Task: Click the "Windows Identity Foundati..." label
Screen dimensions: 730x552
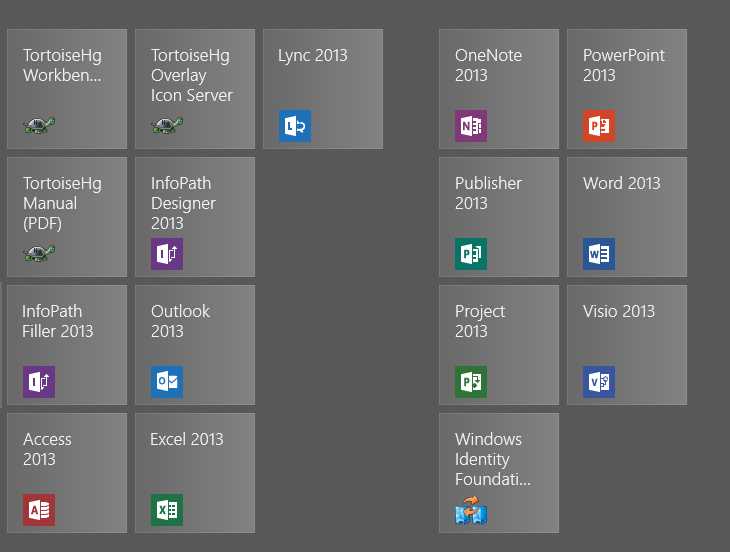Action: 493,459
